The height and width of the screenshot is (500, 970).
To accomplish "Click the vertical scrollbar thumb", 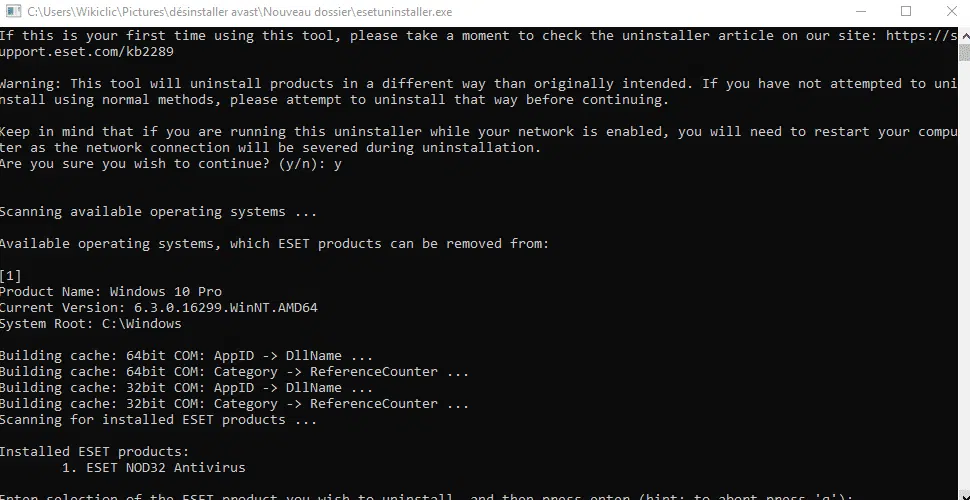I will tap(964, 53).
